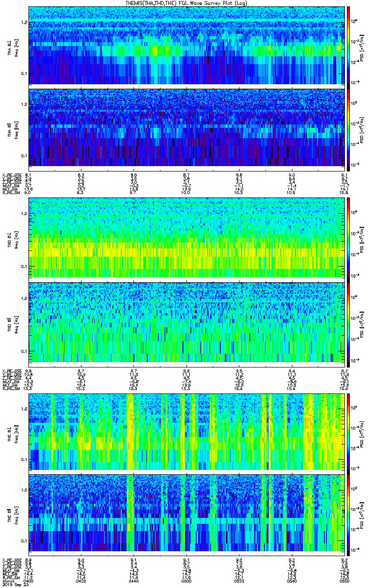368x588 pixels.
Task: Click the plot title 'THEMIS(THA,THD,THE) FGL Wave Survey Plot (Log)'
Action: tap(187, 3)
